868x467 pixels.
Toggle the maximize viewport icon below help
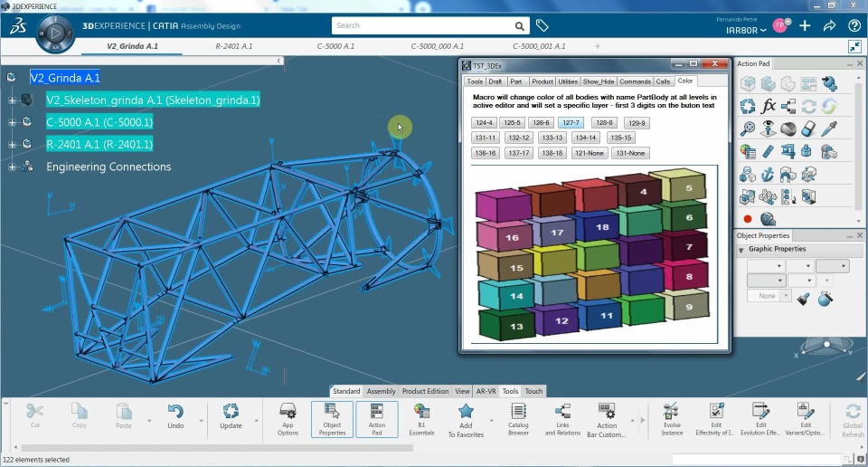point(854,46)
